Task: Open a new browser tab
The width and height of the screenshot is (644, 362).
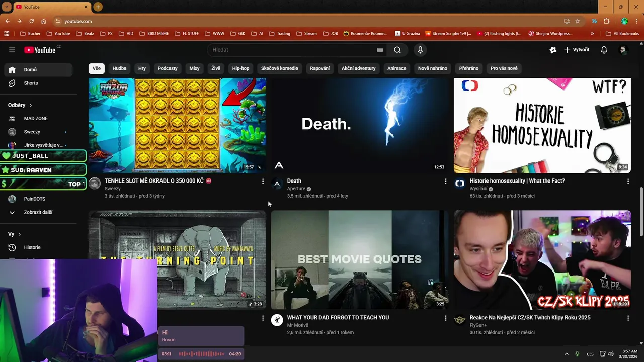Action: [x=98, y=7]
